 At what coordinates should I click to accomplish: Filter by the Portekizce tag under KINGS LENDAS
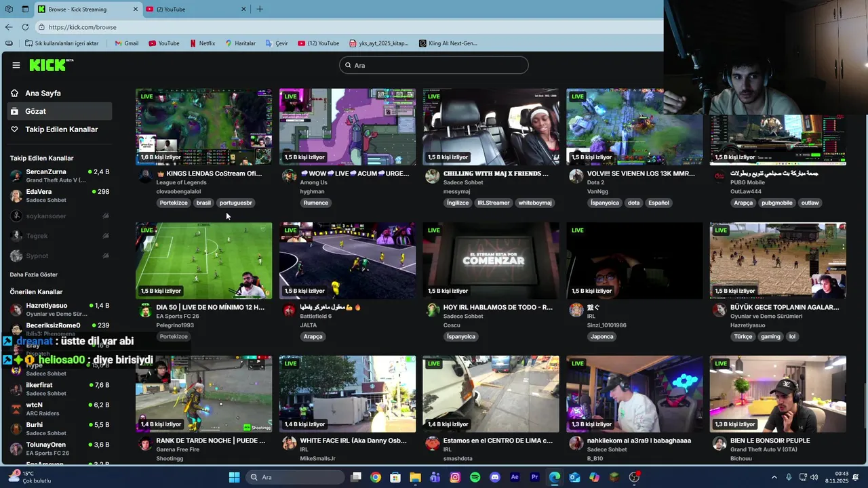tap(174, 203)
